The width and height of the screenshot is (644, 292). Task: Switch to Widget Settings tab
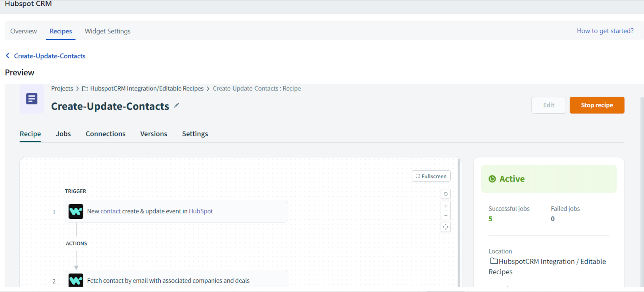click(x=108, y=31)
